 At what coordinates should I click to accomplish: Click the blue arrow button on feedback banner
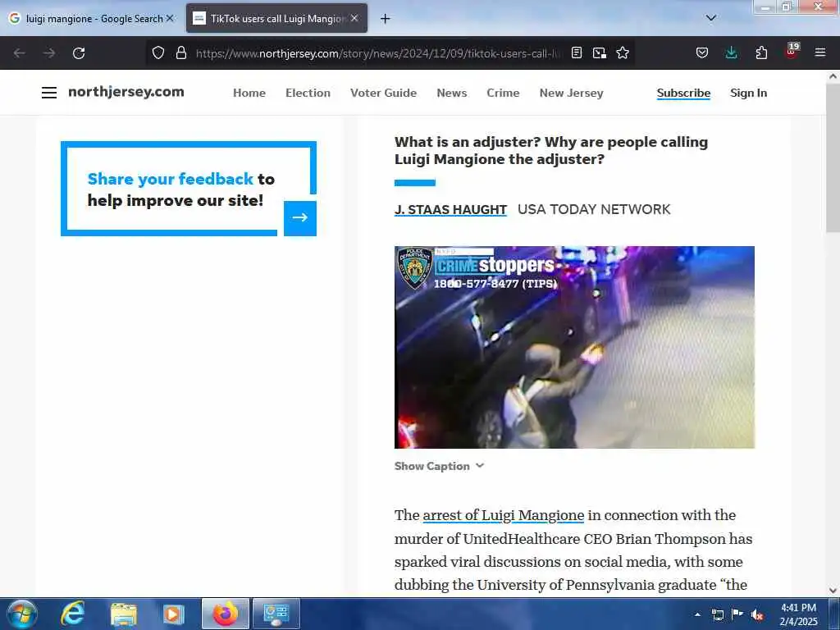click(x=300, y=218)
